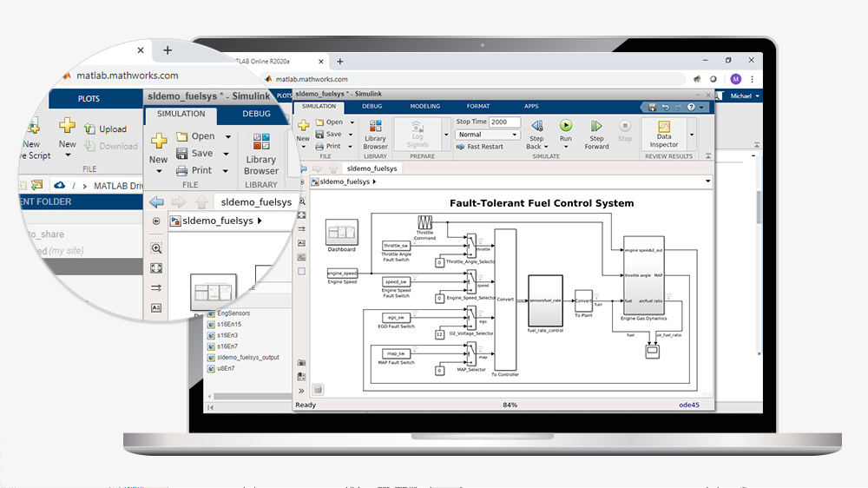Screen dimensions: 868x488
Task: Click the Area palette square icon in the laptop canvas
Action: [x=302, y=272]
